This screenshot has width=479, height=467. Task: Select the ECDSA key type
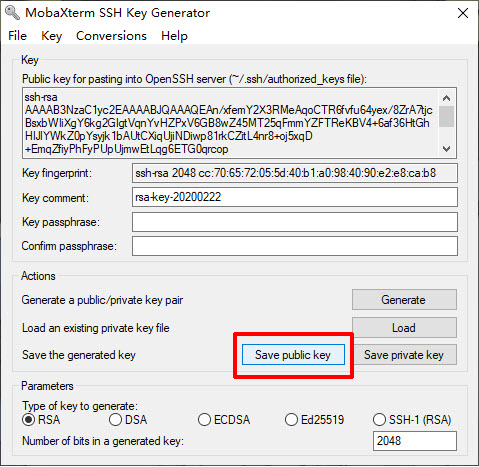224,420
